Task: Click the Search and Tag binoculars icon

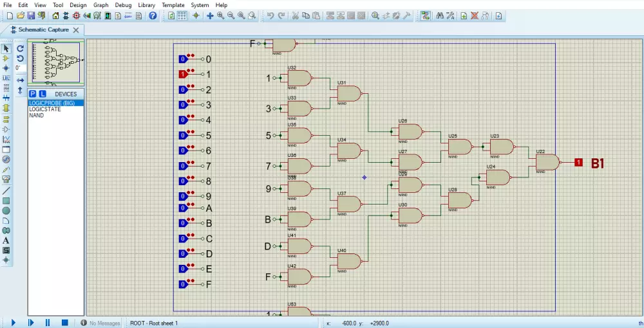Action: 440,15
